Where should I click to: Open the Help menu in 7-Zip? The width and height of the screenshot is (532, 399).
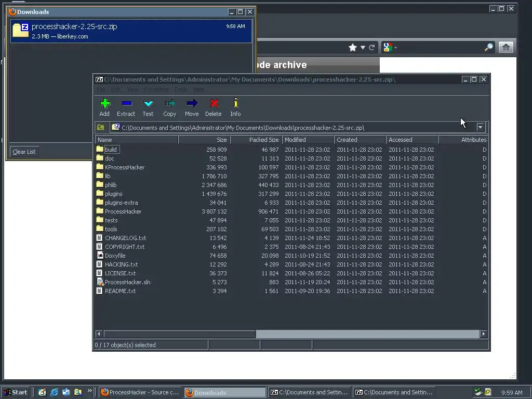(x=198, y=89)
